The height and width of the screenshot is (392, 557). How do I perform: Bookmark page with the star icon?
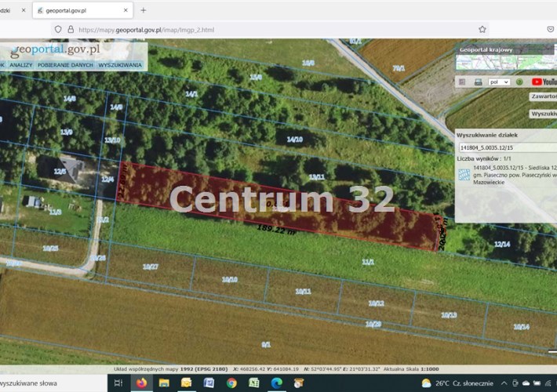point(482,30)
